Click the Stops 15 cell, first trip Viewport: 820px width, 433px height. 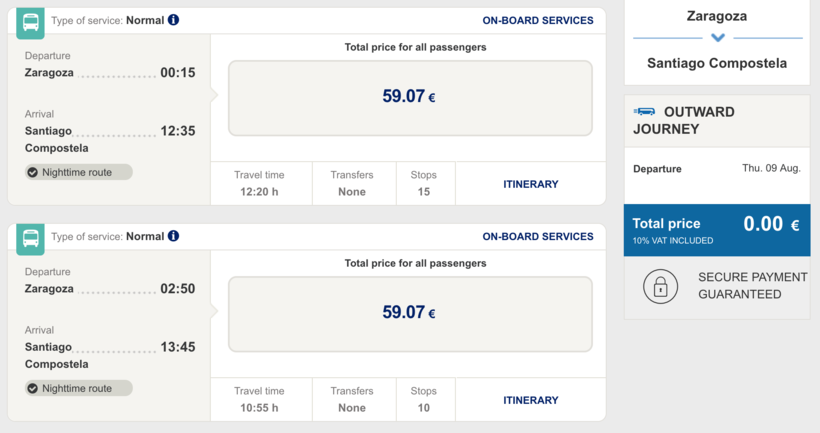click(x=424, y=183)
